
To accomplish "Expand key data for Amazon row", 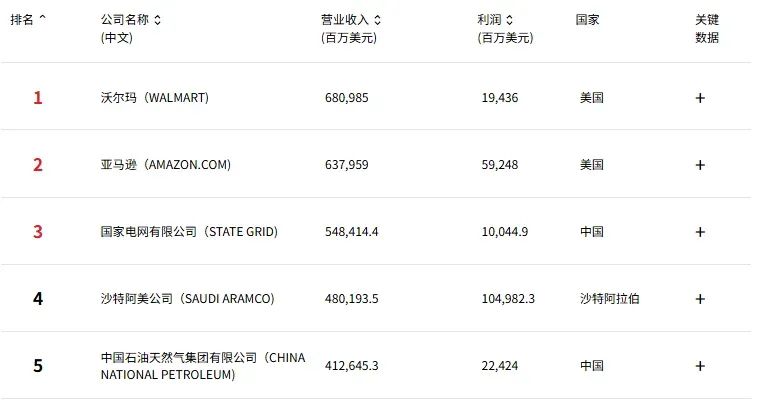I will coord(700,165).
